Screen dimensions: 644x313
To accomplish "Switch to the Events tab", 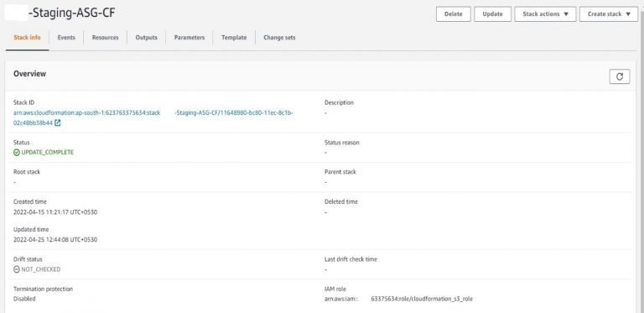I will (x=66, y=38).
